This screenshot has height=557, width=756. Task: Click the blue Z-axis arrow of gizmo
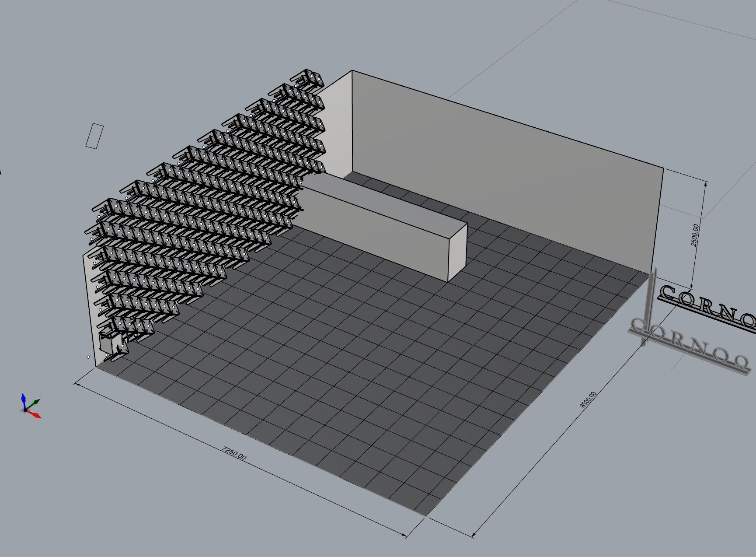click(24, 400)
